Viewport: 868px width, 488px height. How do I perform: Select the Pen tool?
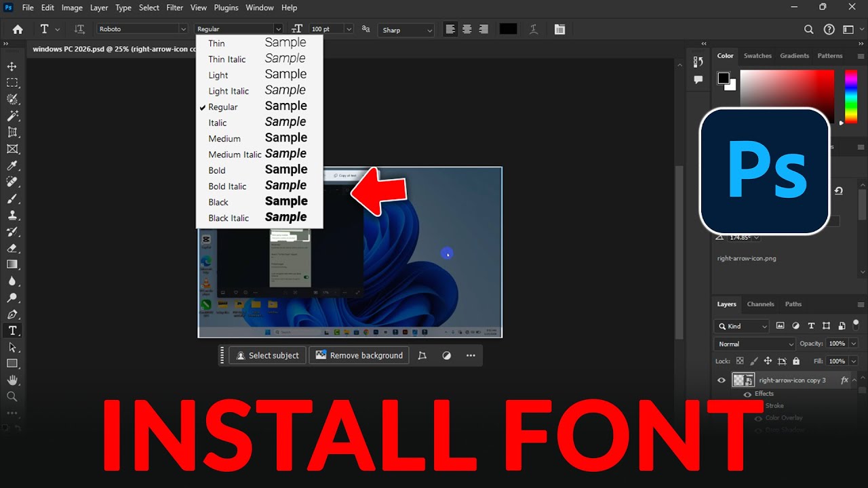(12, 314)
